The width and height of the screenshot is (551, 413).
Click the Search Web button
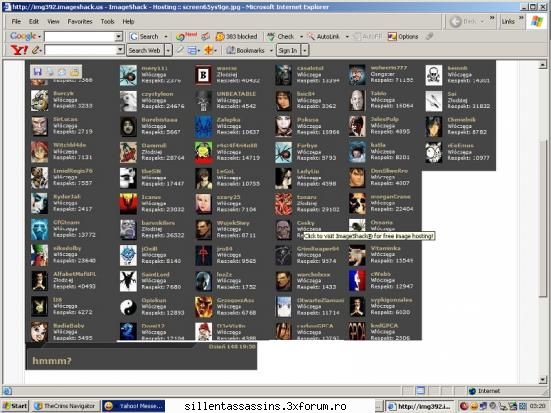click(145, 50)
